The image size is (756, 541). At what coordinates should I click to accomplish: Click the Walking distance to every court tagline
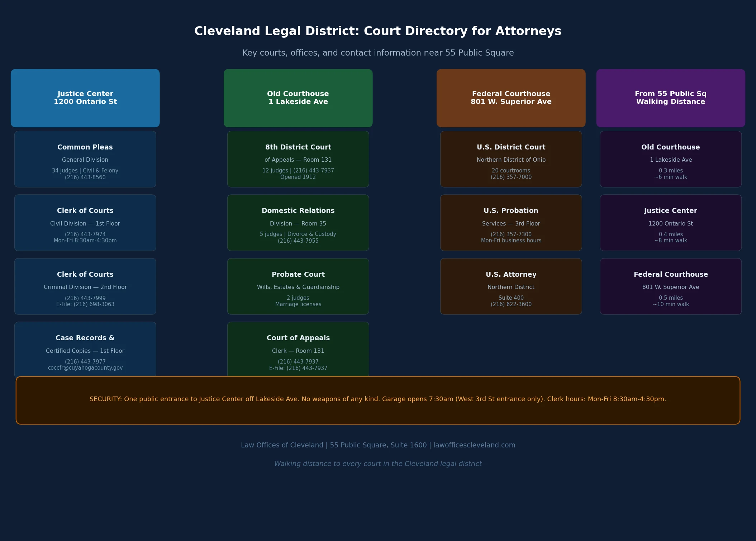pyautogui.click(x=378, y=464)
